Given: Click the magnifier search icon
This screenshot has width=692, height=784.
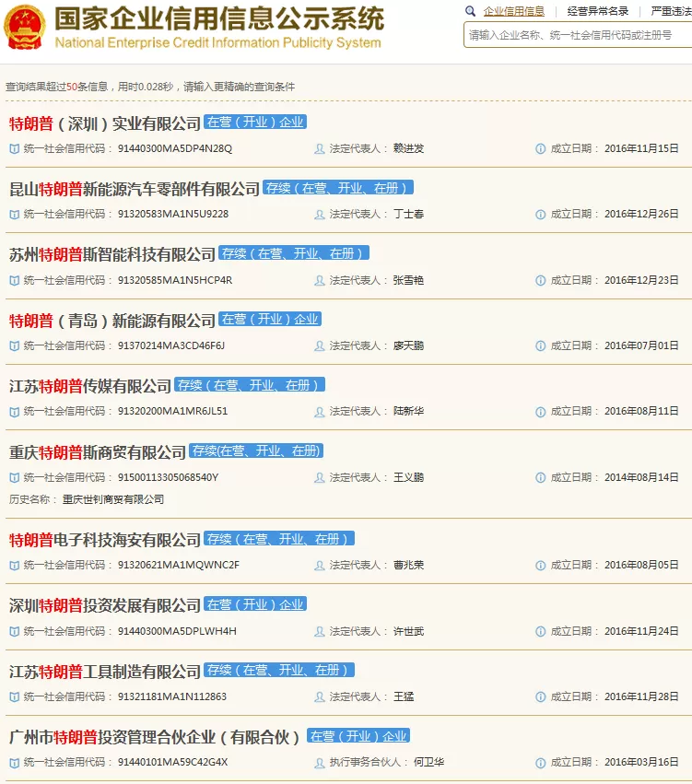Looking at the screenshot, I should [470, 11].
